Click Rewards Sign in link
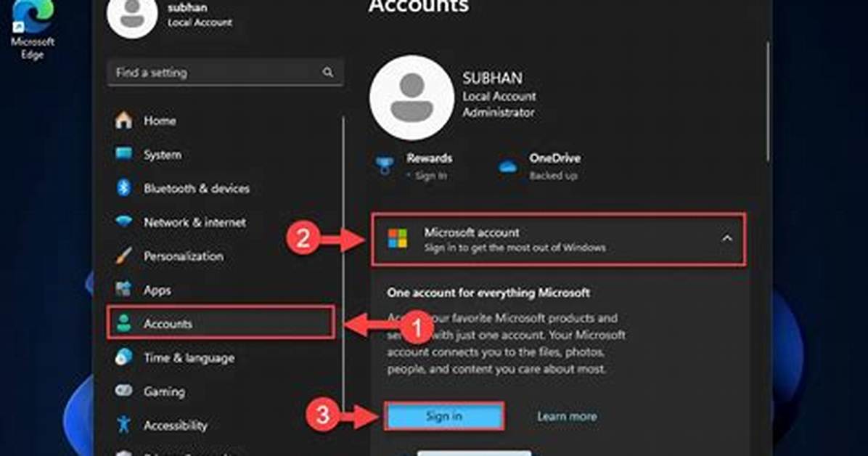868x456 pixels. (430, 176)
